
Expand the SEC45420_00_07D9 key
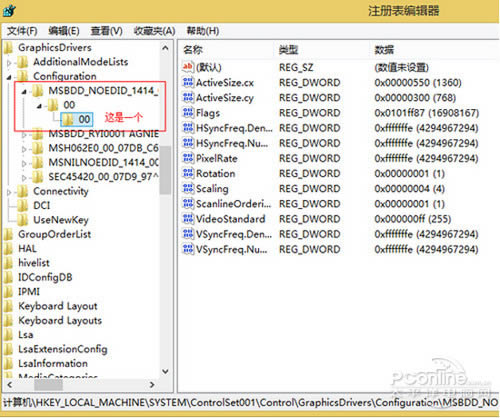pyautogui.click(x=24, y=178)
